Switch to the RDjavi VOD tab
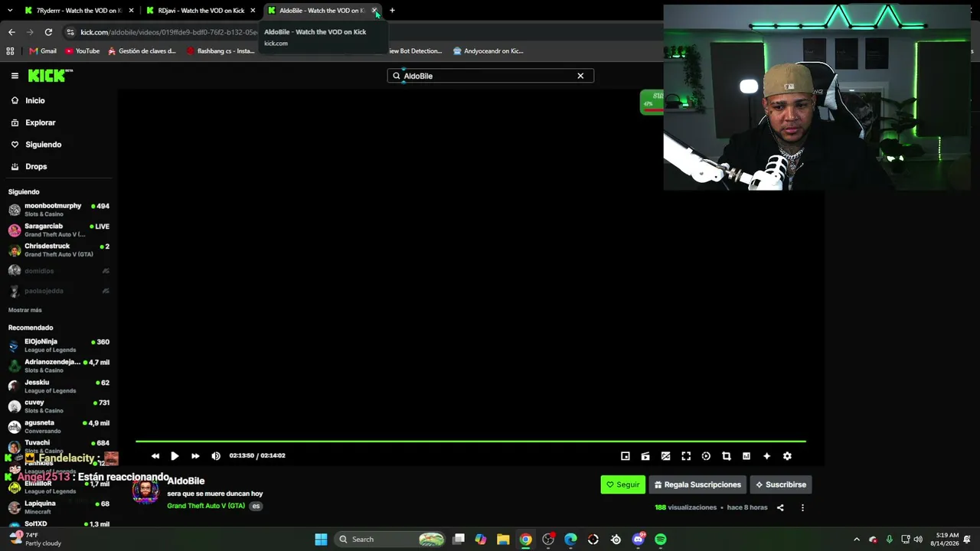This screenshot has width=980, height=551. [201, 11]
